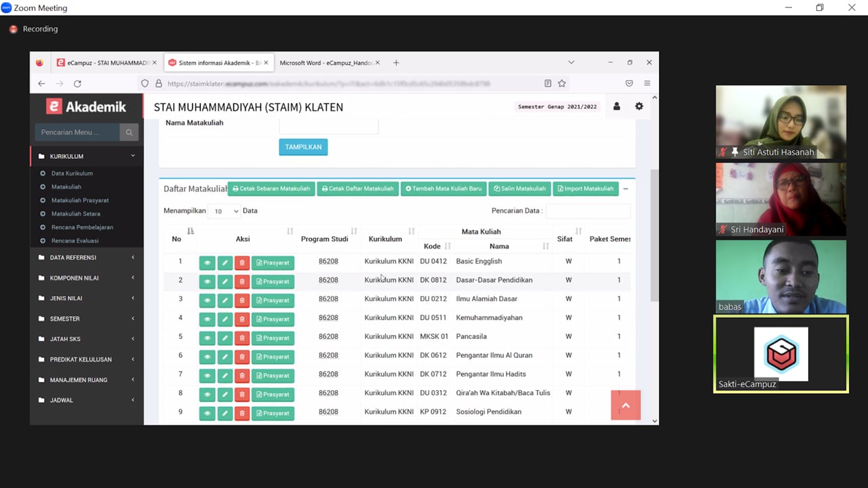Screen dimensions: 868x488
Task: Open the settings gear icon in header
Action: coord(639,106)
